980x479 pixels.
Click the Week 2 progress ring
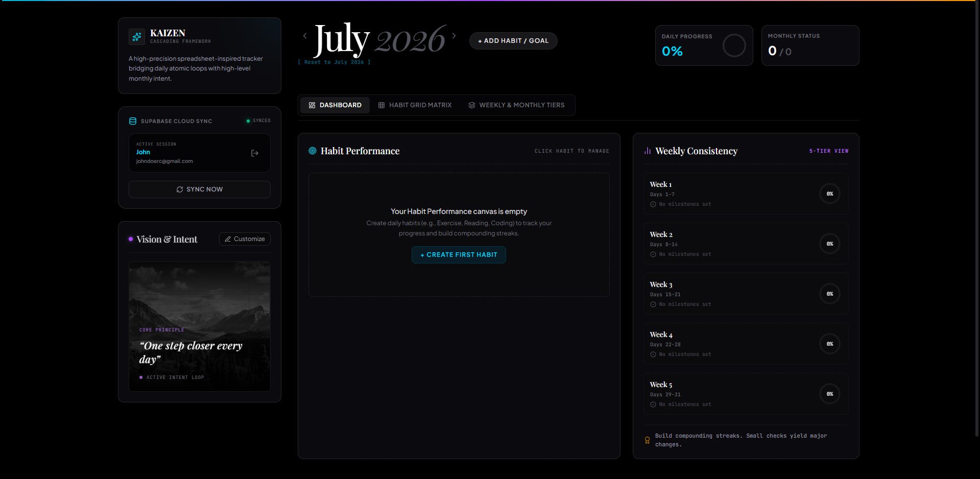(830, 244)
